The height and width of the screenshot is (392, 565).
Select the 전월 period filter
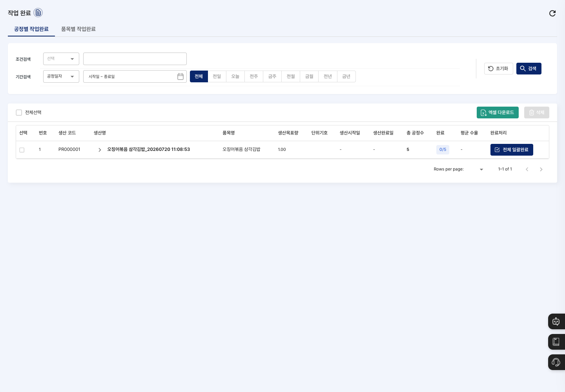point(291,76)
